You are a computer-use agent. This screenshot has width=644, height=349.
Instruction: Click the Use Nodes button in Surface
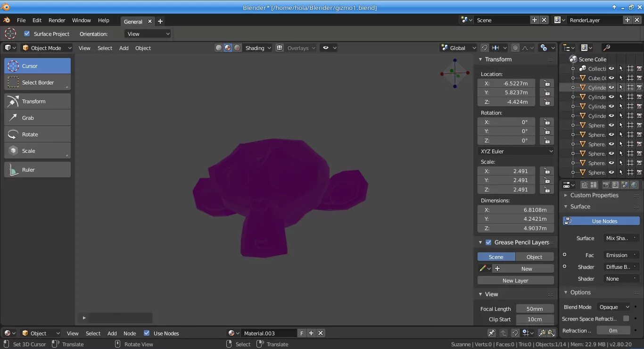click(x=601, y=221)
